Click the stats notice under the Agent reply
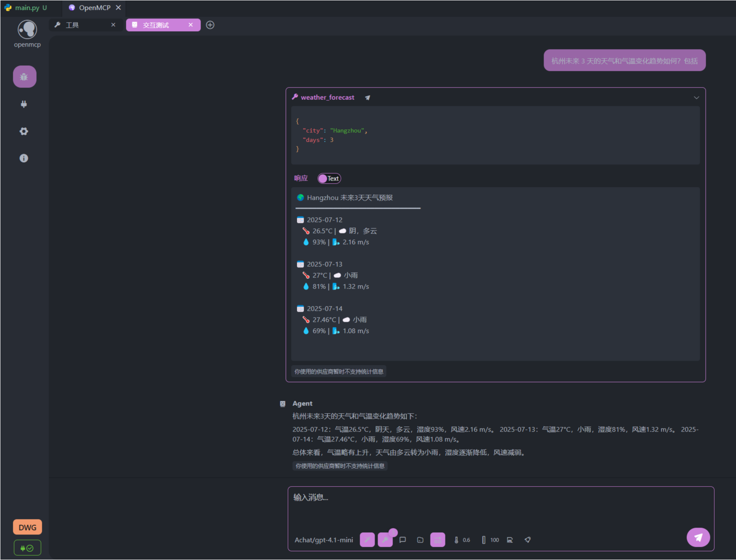 [x=340, y=466]
